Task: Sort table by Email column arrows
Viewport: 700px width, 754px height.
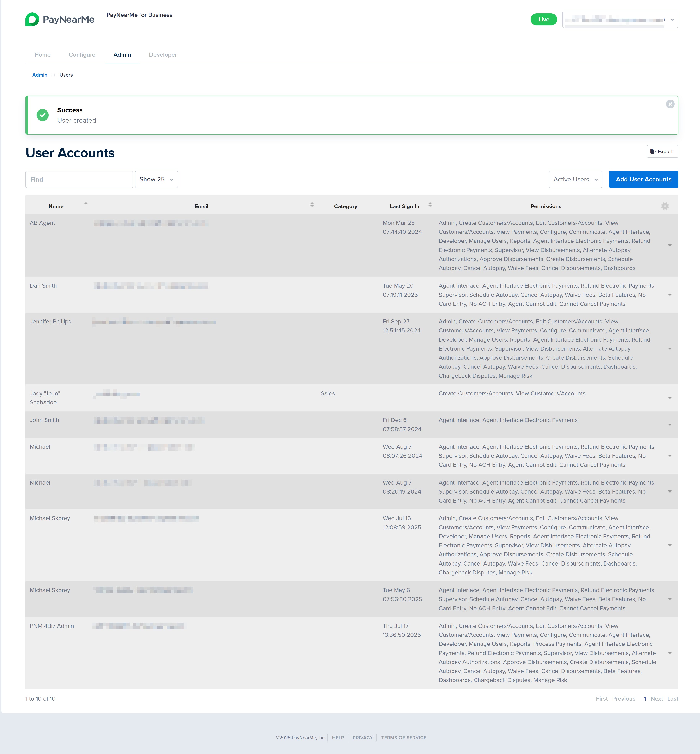Action: pos(312,205)
